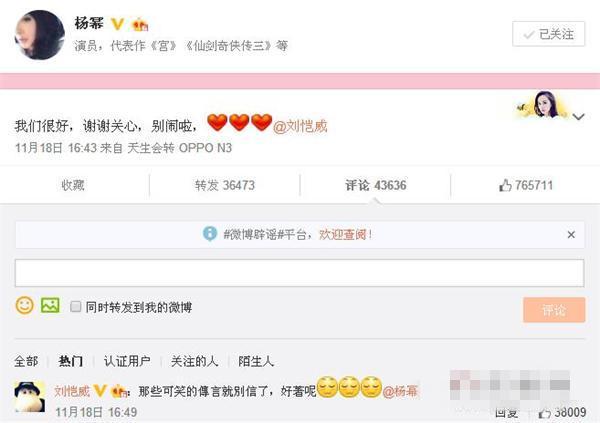The image size is (600, 423).
Task: Expand the post options chevron arrow
Action: [579, 116]
